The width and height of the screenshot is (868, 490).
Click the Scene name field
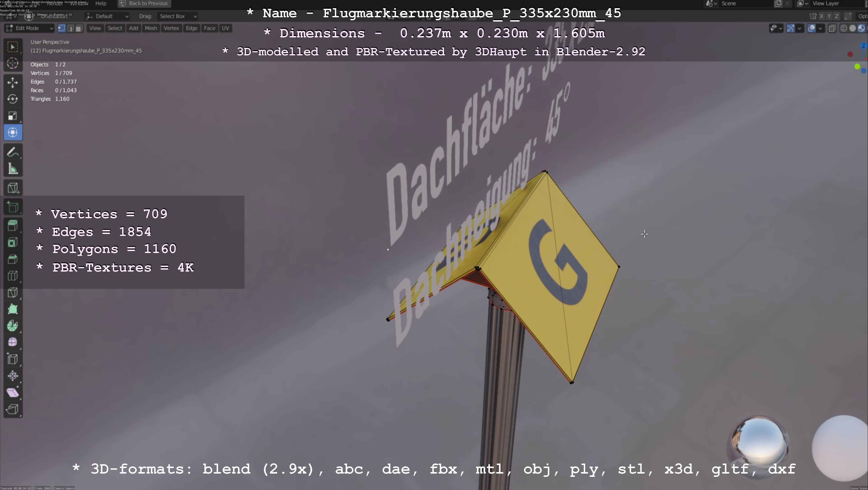pyautogui.click(x=741, y=3)
